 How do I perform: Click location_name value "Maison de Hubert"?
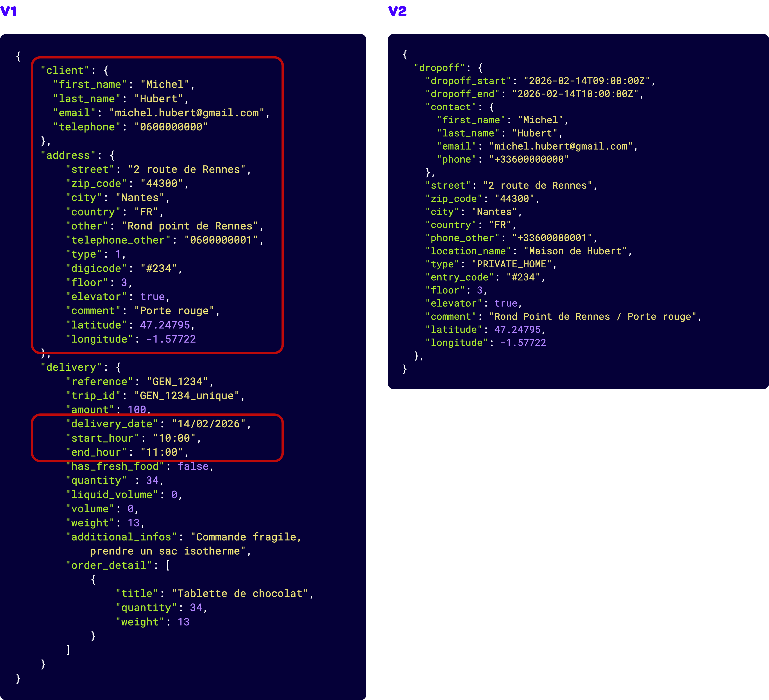575,251
